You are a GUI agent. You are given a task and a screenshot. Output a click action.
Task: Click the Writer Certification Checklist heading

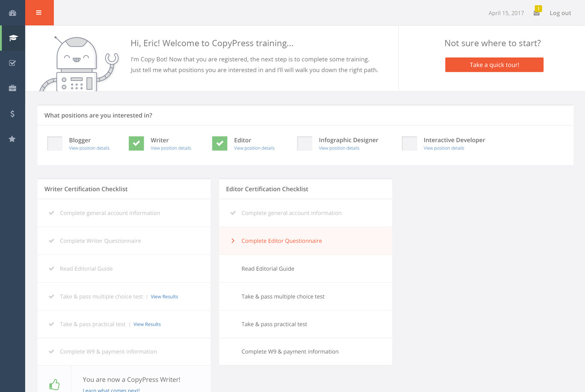point(86,189)
